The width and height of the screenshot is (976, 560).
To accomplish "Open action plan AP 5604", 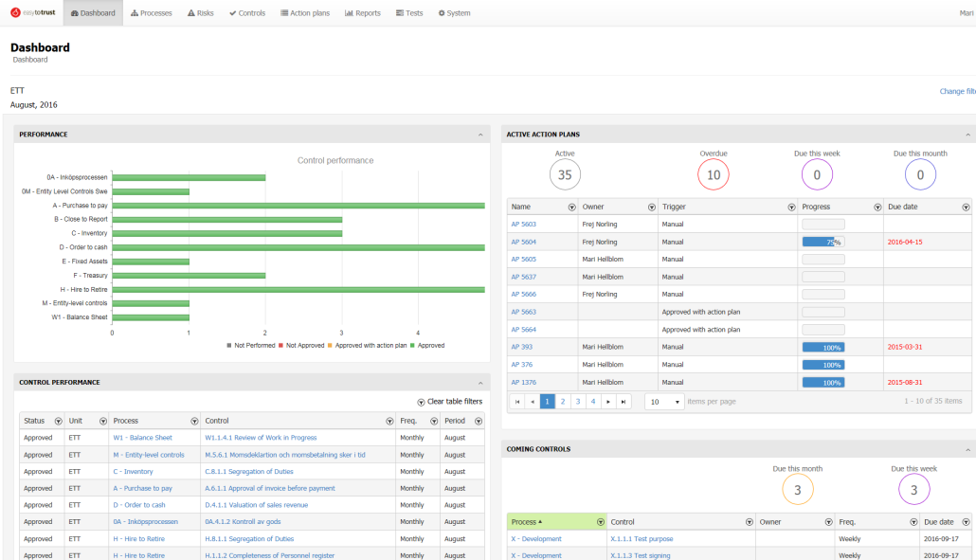I will click(x=523, y=242).
